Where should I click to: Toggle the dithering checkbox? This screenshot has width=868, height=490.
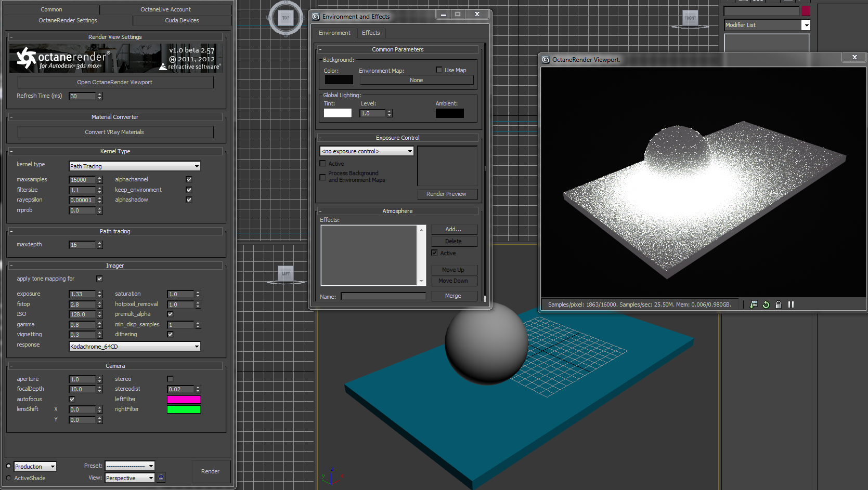170,334
